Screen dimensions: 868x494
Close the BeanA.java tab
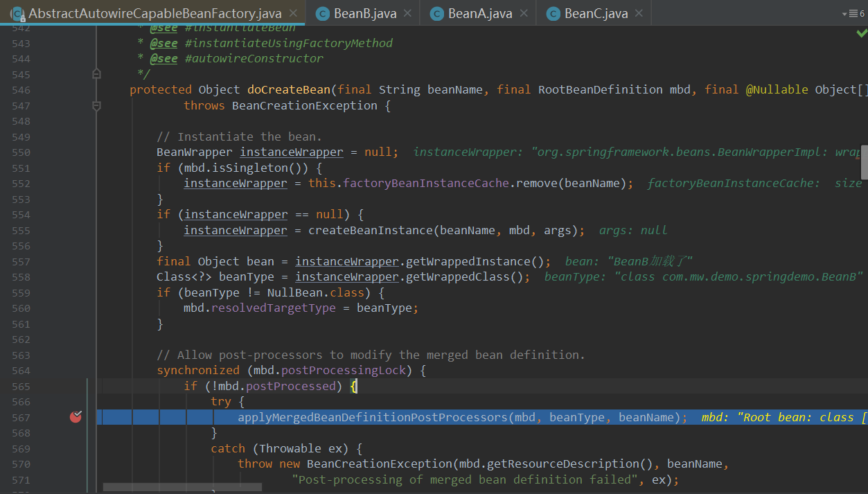[x=523, y=13]
